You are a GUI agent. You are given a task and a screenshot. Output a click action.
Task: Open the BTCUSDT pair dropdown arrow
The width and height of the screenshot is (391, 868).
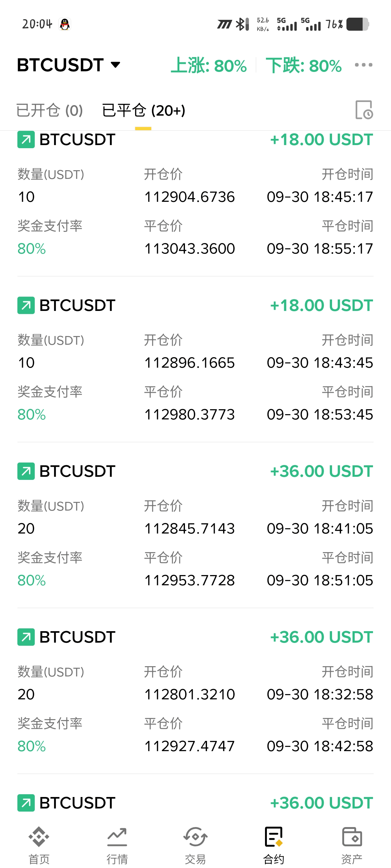[115, 65]
